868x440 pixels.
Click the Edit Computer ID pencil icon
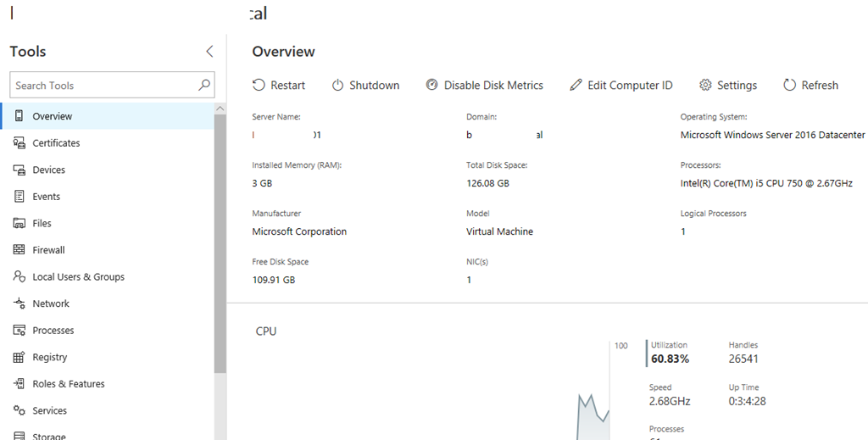coord(576,85)
